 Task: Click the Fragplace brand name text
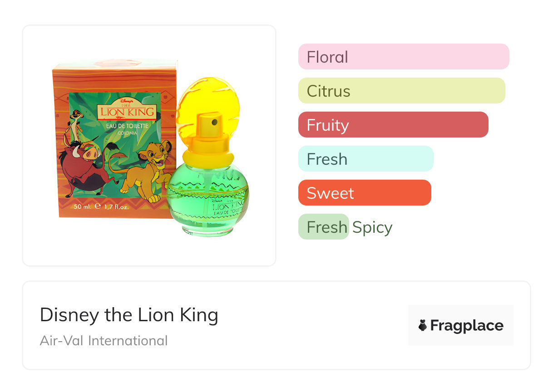467,325
